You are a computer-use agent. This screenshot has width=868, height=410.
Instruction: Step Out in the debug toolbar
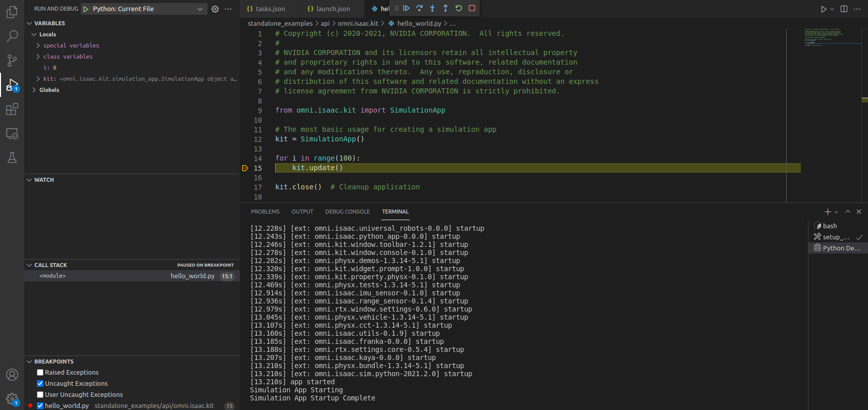pos(445,8)
